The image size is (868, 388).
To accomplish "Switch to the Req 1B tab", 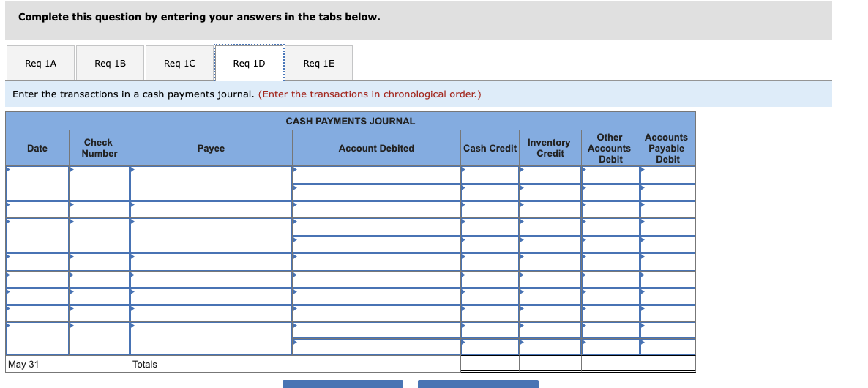I will 111,63.
